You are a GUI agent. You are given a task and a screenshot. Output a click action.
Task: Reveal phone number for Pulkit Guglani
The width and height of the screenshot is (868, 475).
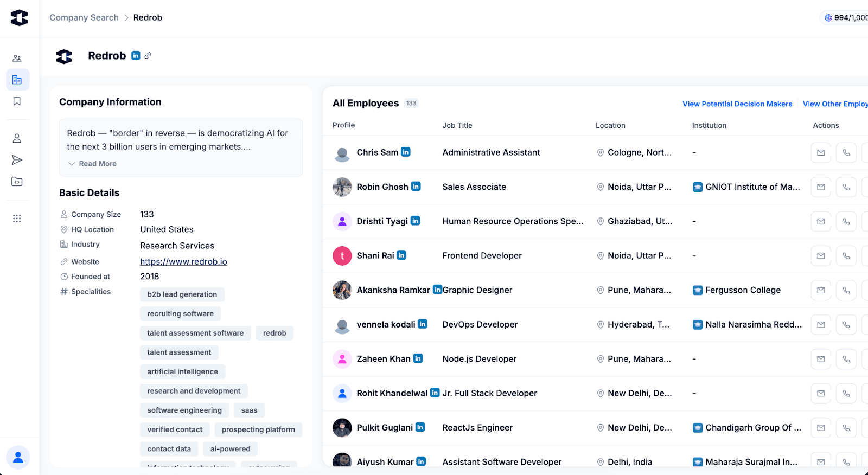[x=846, y=428]
